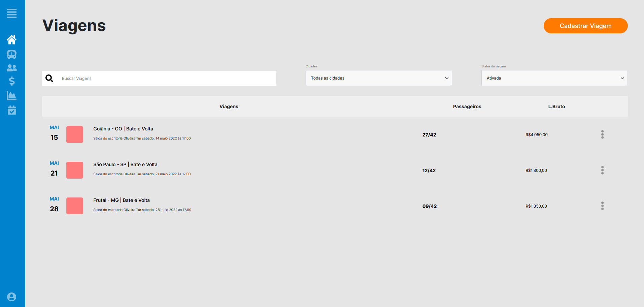Open Goiânia - GO | Bate e Volta trip
644x307 pixels.
[123, 129]
